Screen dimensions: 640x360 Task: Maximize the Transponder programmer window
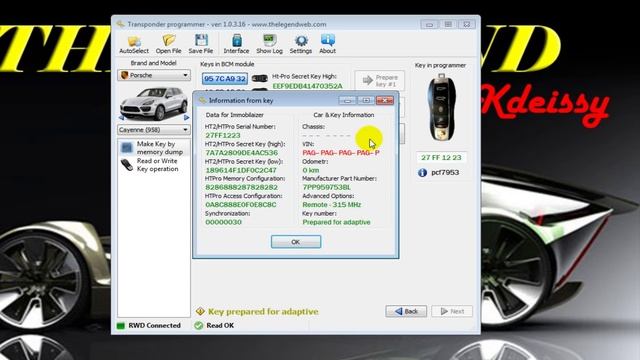(x=448, y=24)
